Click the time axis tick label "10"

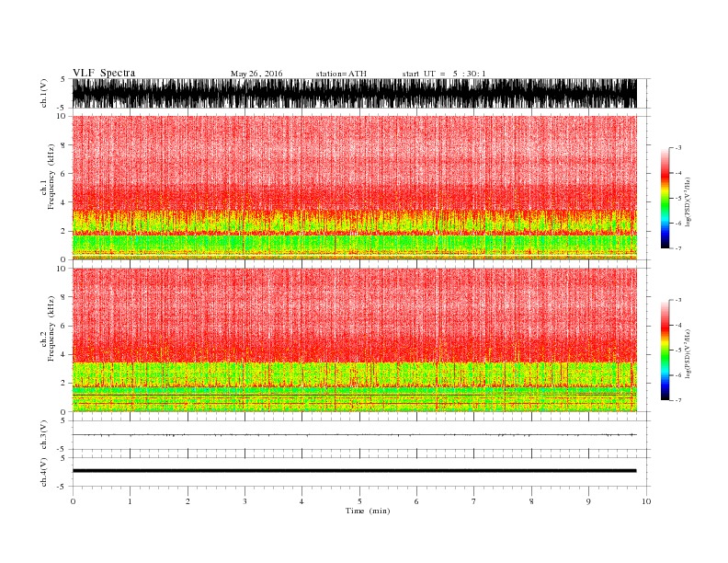tap(646, 501)
